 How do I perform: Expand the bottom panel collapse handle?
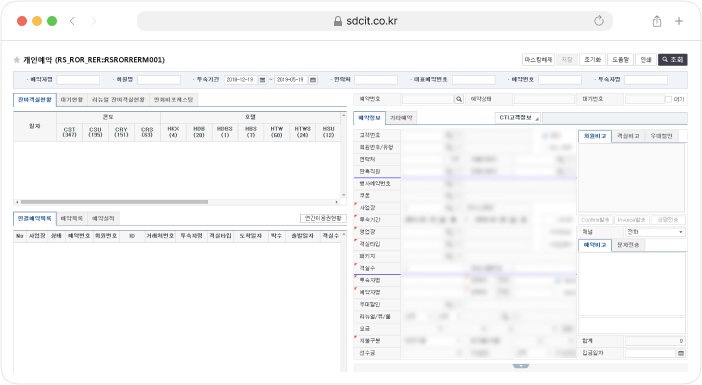click(521, 366)
